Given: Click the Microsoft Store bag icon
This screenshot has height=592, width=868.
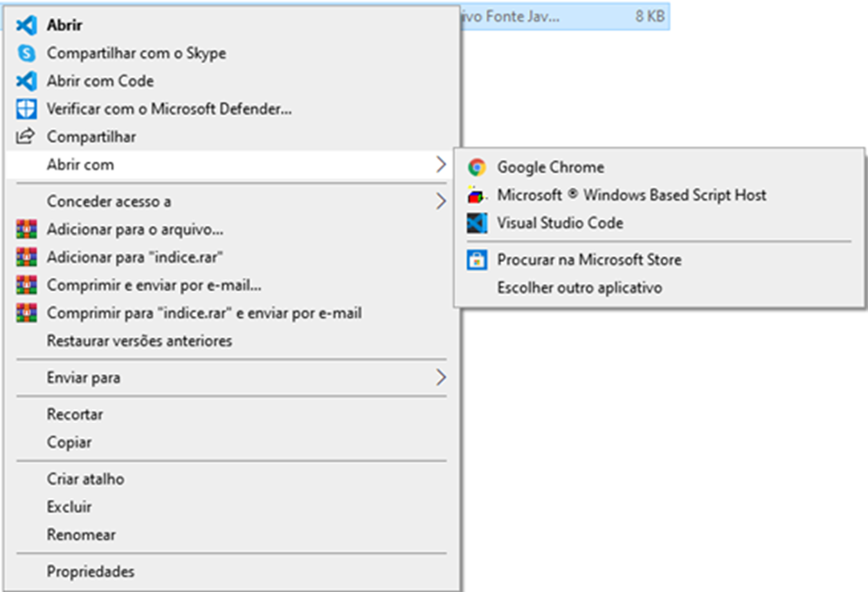Looking at the screenshot, I should 477,260.
